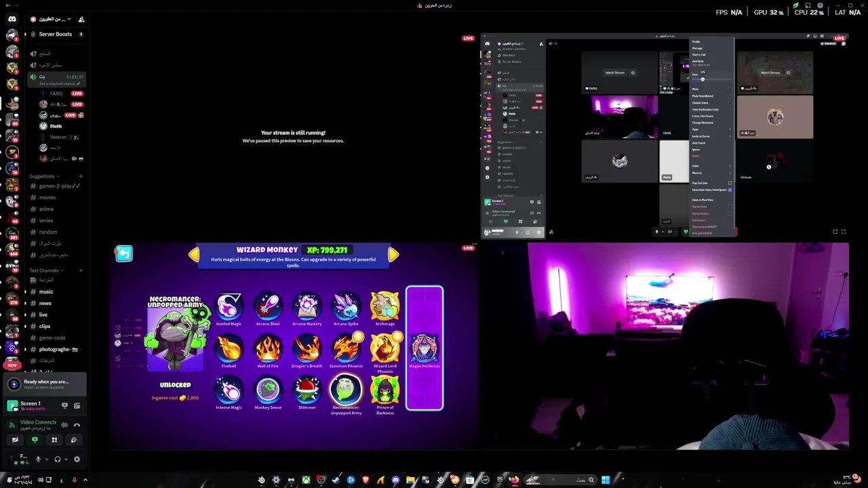Add channel to Text Channels category
The height and width of the screenshot is (488, 868).
(x=81, y=270)
